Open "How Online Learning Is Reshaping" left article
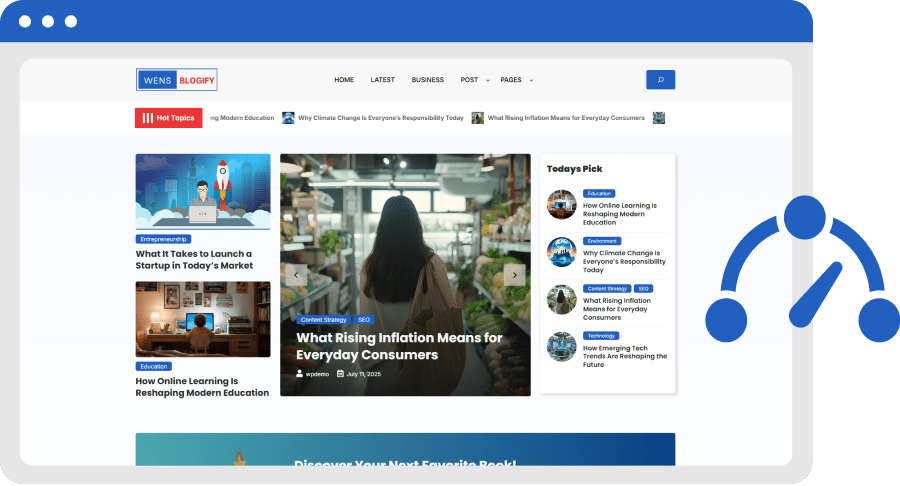This screenshot has width=900, height=486. pos(202,387)
